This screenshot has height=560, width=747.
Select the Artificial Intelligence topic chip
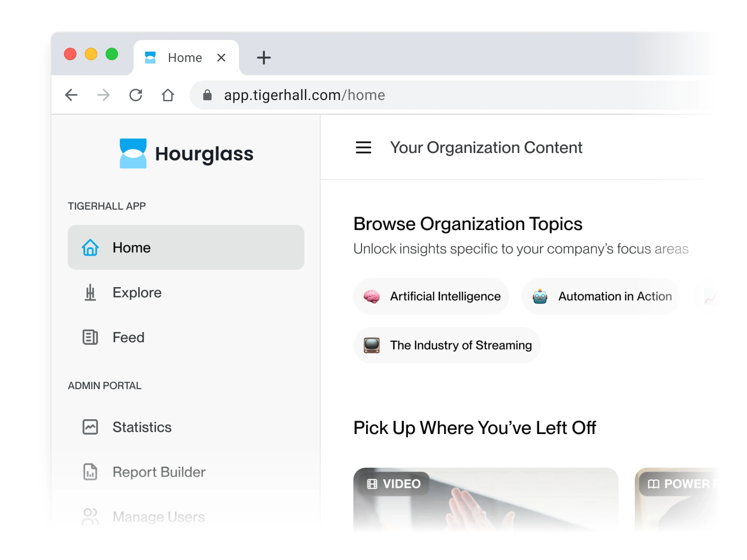click(x=431, y=296)
